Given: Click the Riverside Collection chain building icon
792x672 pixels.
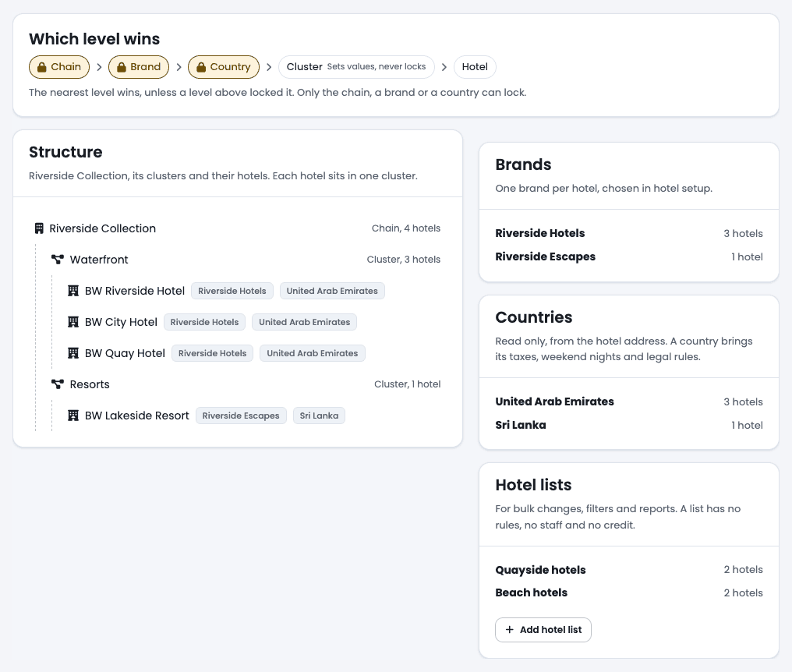Looking at the screenshot, I should click(39, 228).
